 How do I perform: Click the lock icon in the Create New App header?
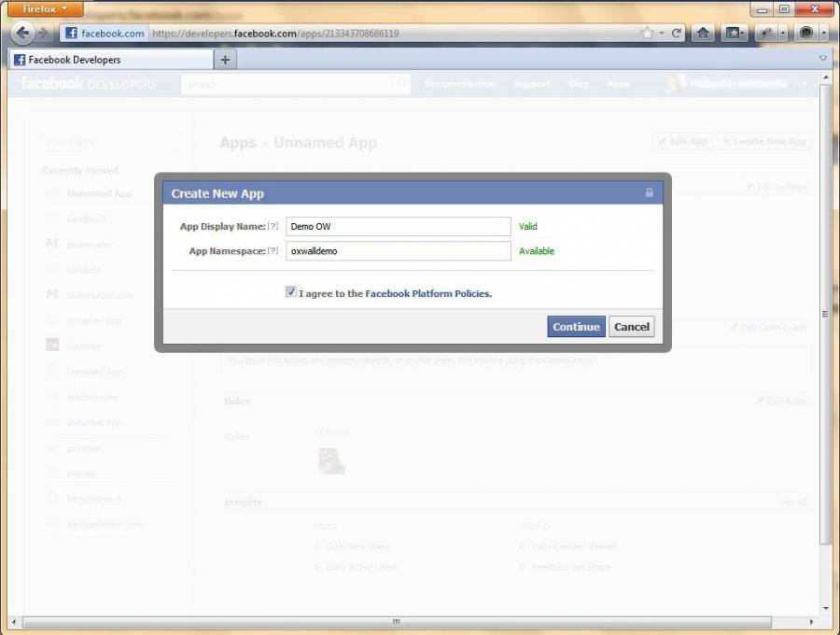650,193
